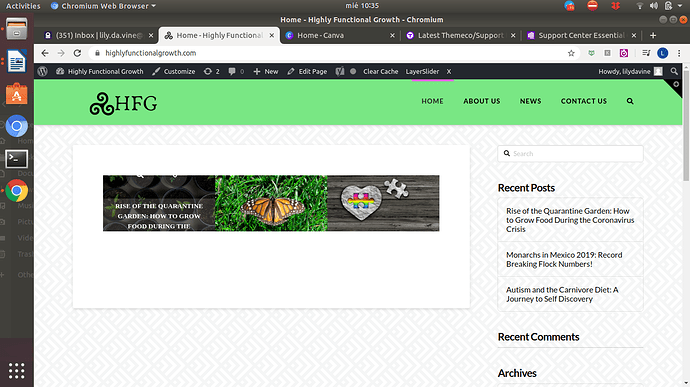Open the Chromium browser menu (three dots)

click(679, 53)
